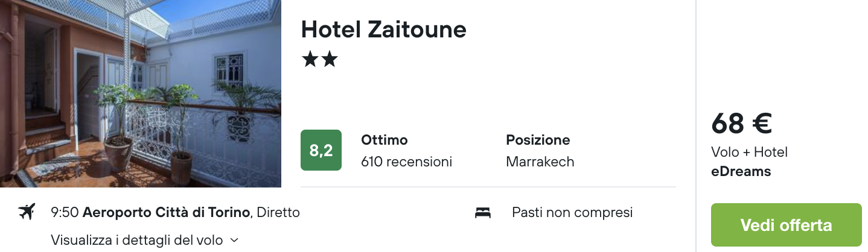Image resolution: width=868 pixels, height=252 pixels.
Task: Select the eDreams provider name
Action: 741,171
